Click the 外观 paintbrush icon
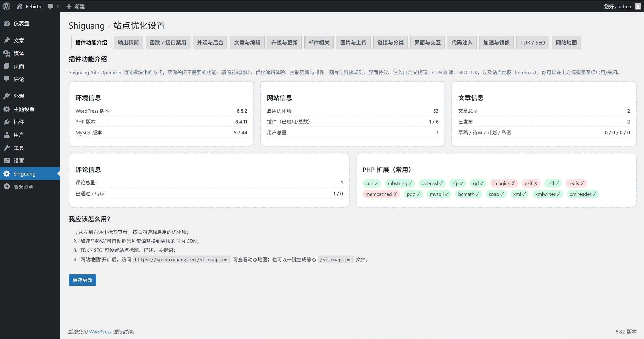644x339 pixels. (7, 96)
